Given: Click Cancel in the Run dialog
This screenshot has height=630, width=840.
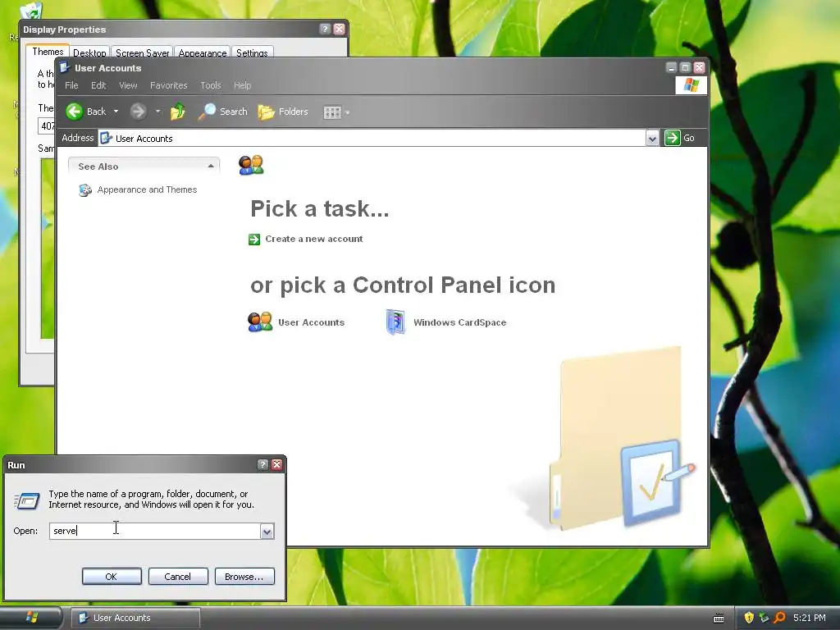Looking at the screenshot, I should point(178,577).
